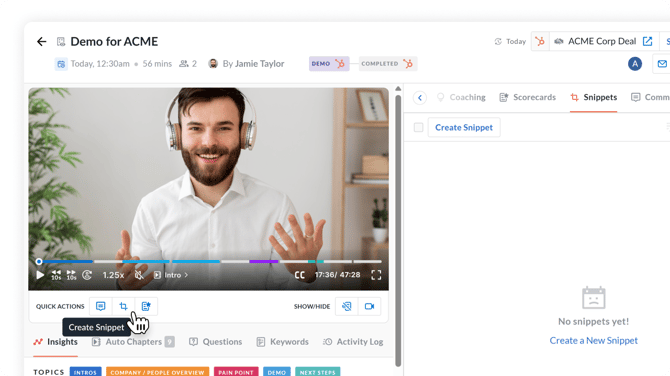Skip forward 10 seconds

pos(71,275)
